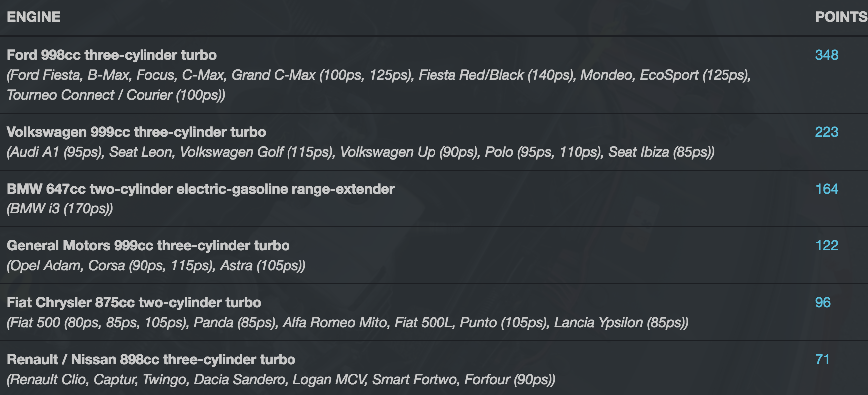Select the Volkswagen 999cc three-cylinder turbo title
Image resolution: width=868 pixels, height=395 pixels.
pos(136,132)
